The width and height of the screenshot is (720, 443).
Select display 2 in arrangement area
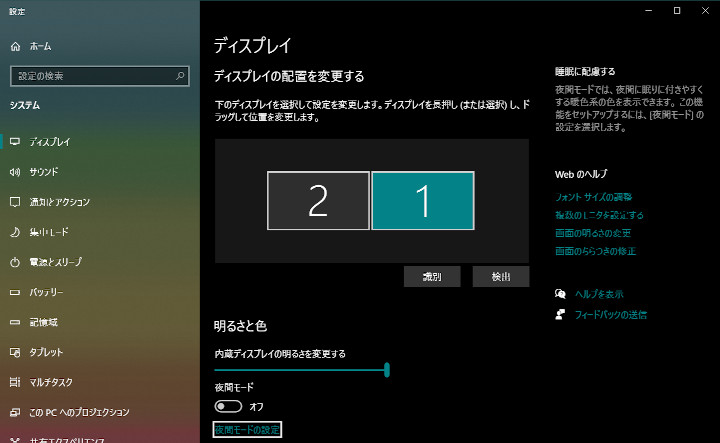coord(318,201)
